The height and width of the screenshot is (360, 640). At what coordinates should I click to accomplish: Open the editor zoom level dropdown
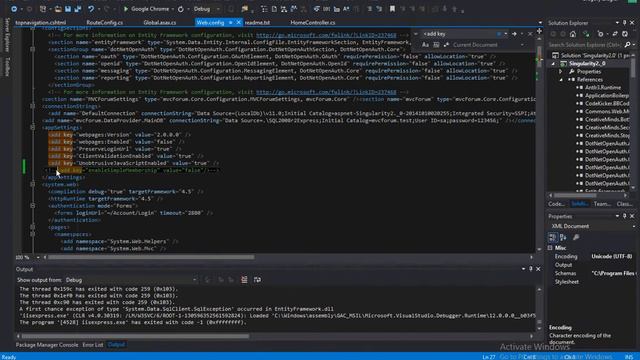(x=38, y=258)
